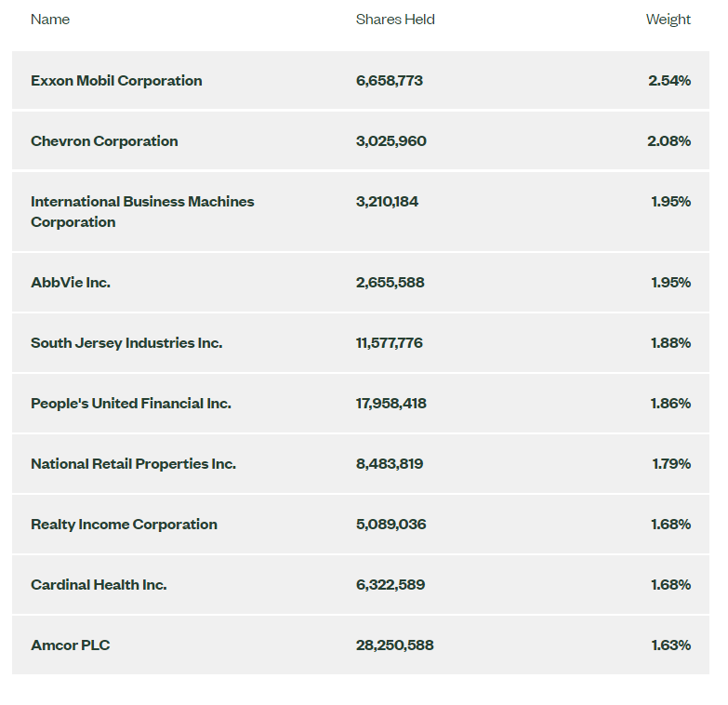Click the 17,958,418 shares held value

[390, 403]
